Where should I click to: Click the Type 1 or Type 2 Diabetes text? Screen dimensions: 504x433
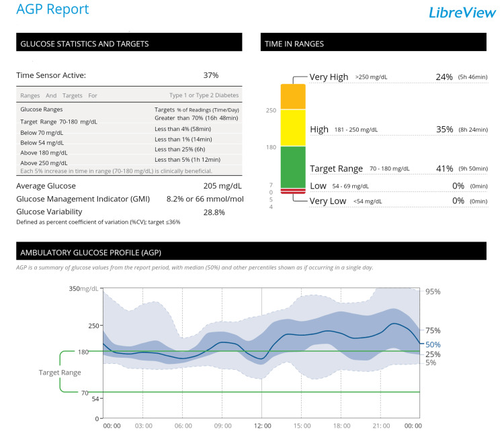click(204, 95)
